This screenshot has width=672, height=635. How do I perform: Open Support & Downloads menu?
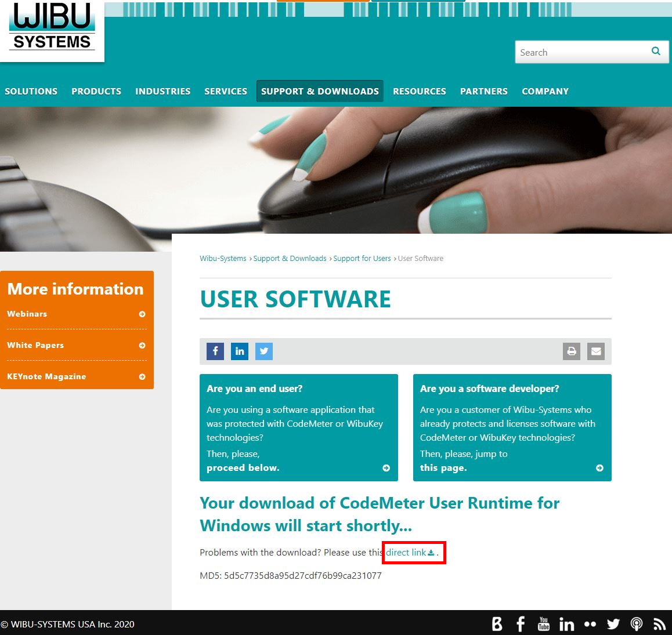tap(320, 91)
